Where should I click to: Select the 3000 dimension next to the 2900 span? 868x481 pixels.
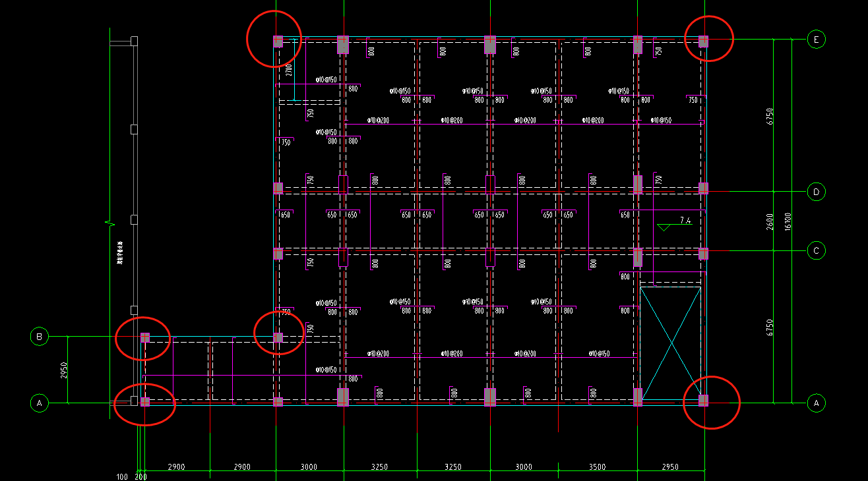[x=309, y=467]
